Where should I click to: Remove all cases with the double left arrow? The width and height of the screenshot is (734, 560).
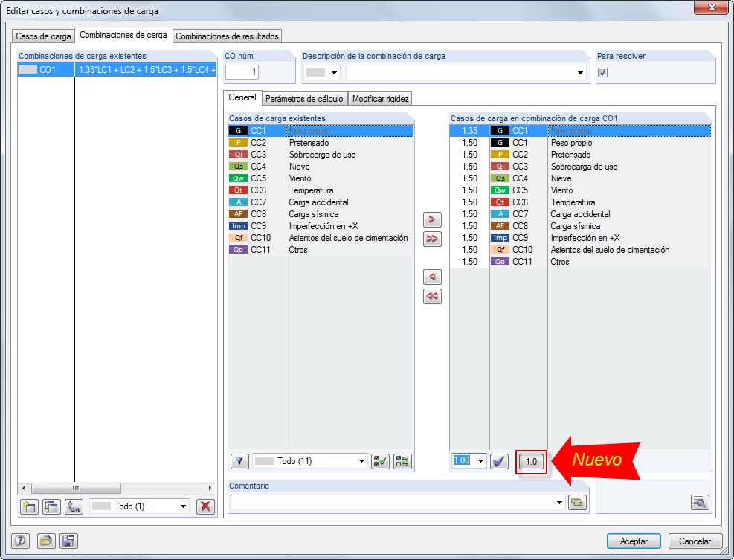[431, 296]
